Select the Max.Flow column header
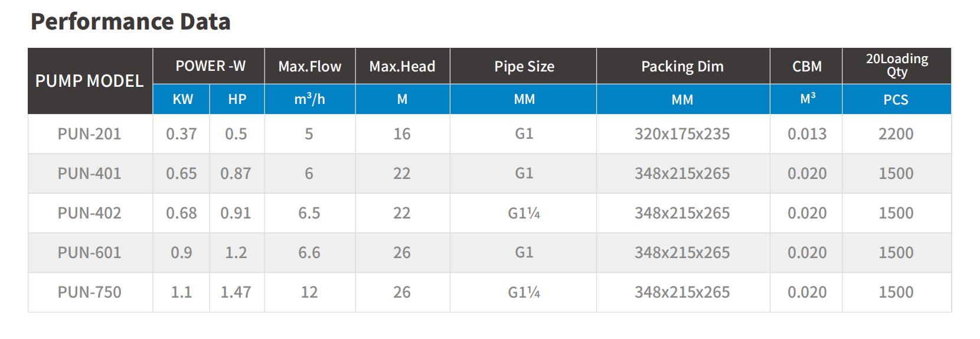This screenshot has height=339, width=980. click(309, 67)
